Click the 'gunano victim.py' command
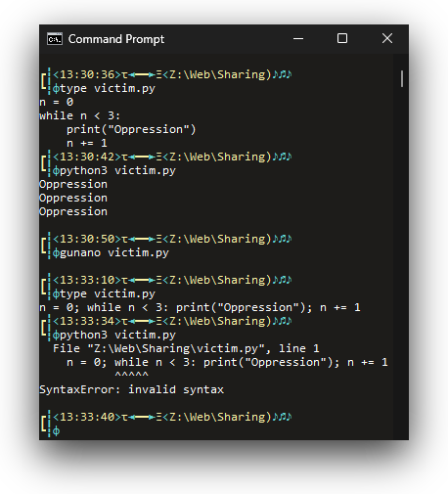The image size is (448, 494). click(114, 252)
